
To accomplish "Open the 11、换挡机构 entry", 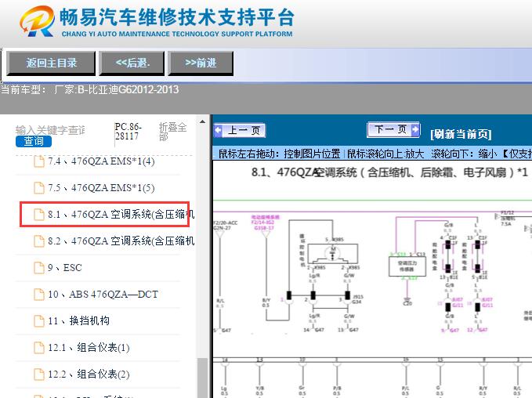I will 78,320.
